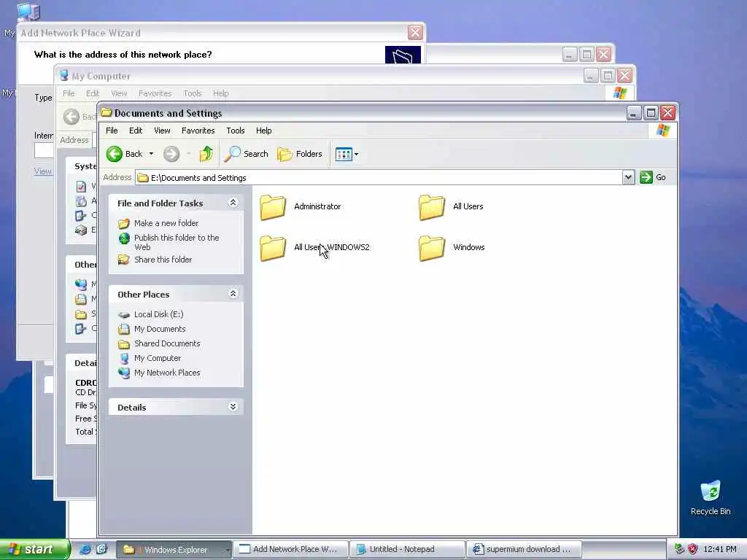Screen dimensions: 747x560
Task: Open Back history dropdown arrow
Action: (x=151, y=154)
